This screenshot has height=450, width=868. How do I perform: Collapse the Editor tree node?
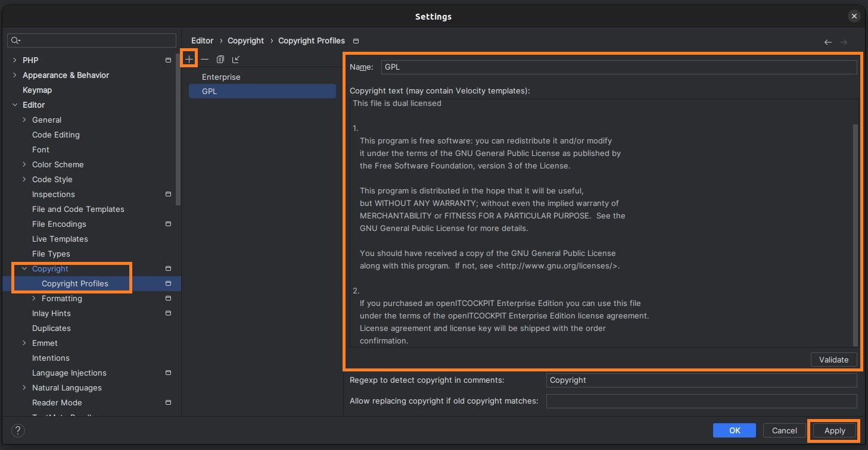tap(15, 105)
